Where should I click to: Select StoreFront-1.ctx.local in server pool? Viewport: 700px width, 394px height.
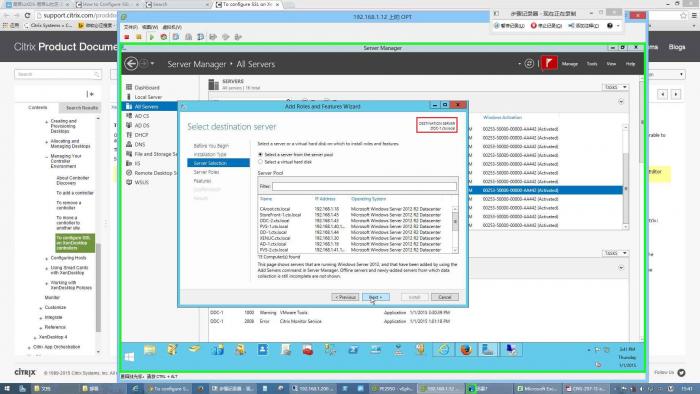pyautogui.click(x=355, y=215)
